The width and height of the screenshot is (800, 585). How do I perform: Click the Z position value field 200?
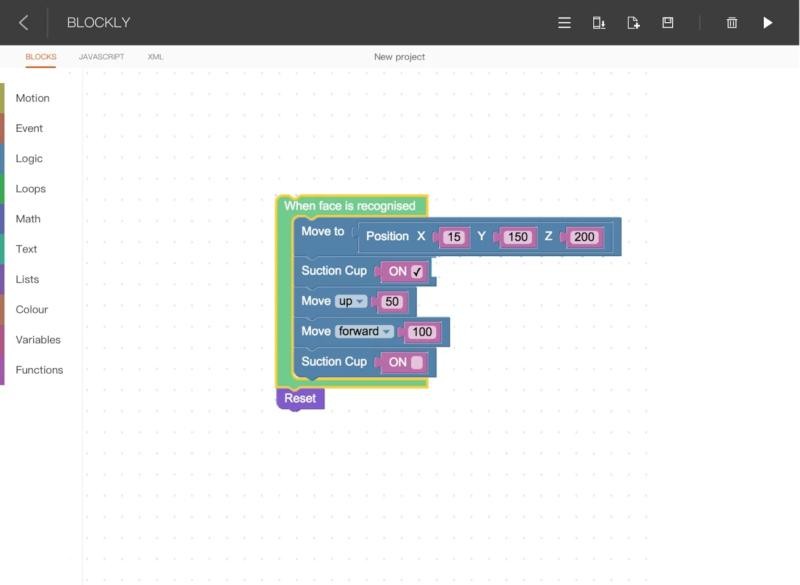584,237
